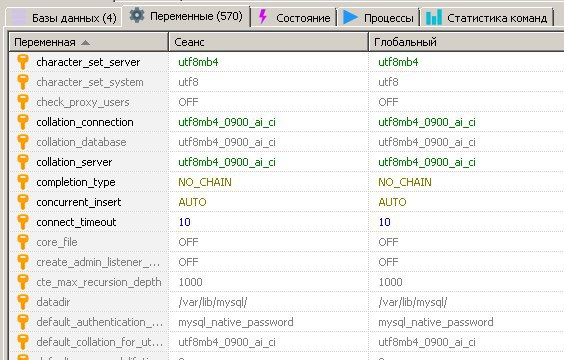564x360 pixels.
Task: Click the play icon on Процессы tab
Action: click(x=350, y=17)
